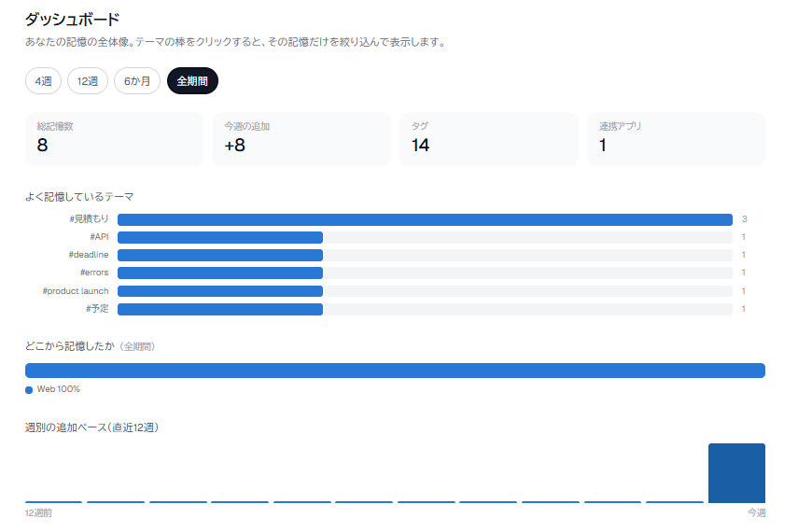
Task: Click the Web source distribution bar
Action: [395, 371]
